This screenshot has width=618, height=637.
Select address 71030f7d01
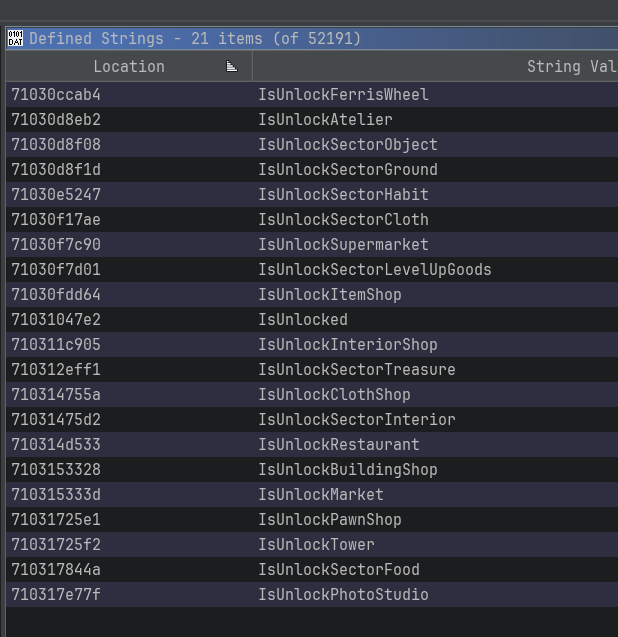[x=56, y=270]
